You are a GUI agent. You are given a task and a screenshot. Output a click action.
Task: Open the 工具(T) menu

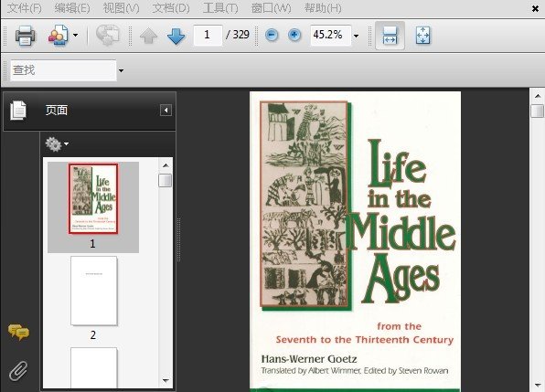220,8
